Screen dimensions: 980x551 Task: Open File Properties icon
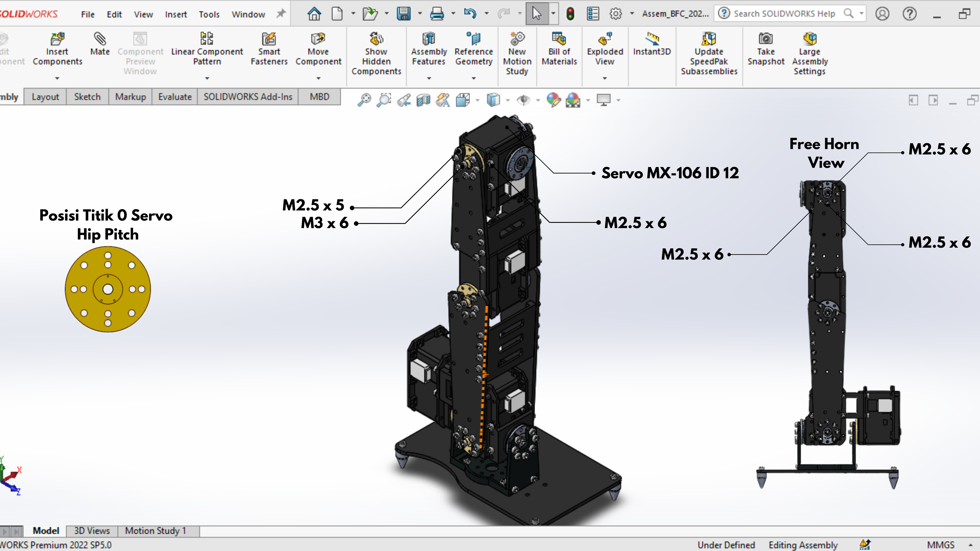tap(593, 14)
